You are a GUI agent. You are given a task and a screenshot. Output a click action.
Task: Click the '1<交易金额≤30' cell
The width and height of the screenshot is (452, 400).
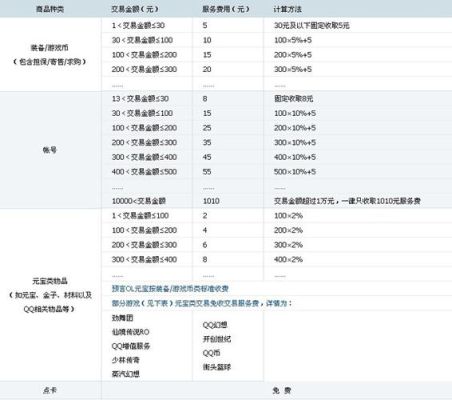138,25
